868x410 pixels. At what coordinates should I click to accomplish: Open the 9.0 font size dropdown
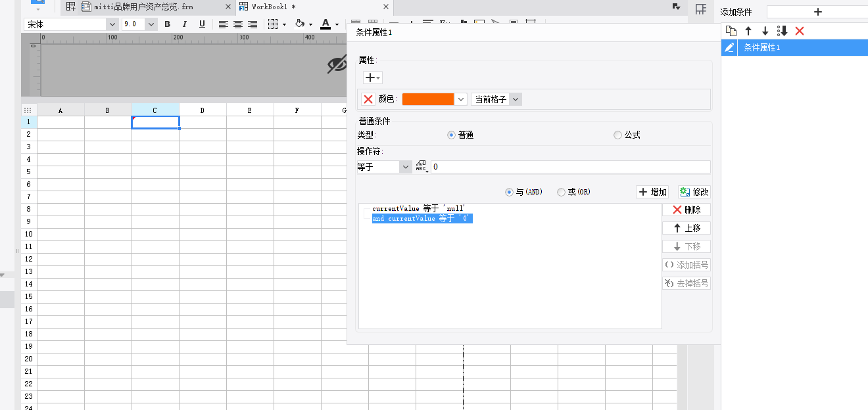(151, 24)
